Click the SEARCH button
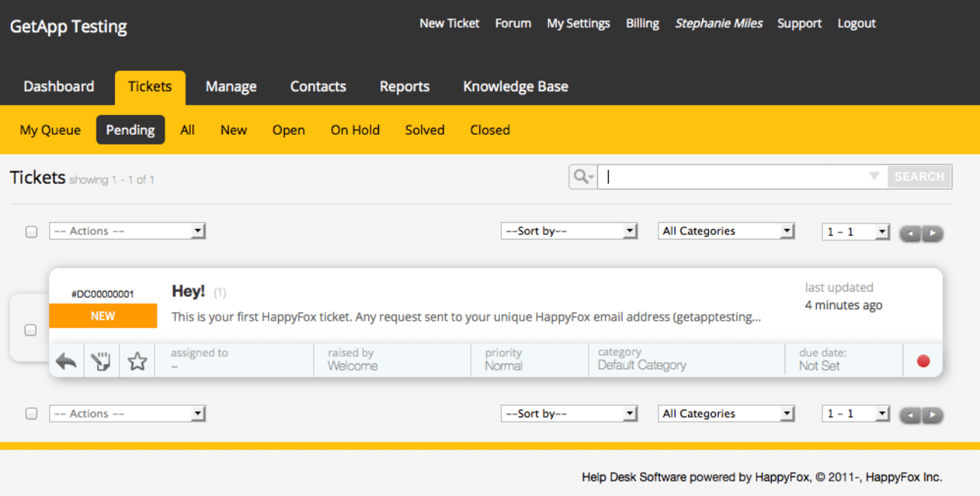 pos(919,177)
